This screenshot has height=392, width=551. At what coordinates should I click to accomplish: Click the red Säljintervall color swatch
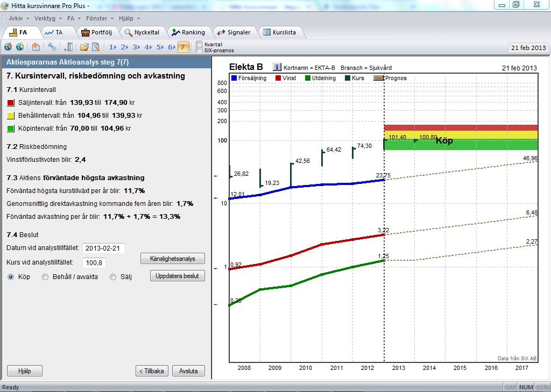click(x=11, y=103)
